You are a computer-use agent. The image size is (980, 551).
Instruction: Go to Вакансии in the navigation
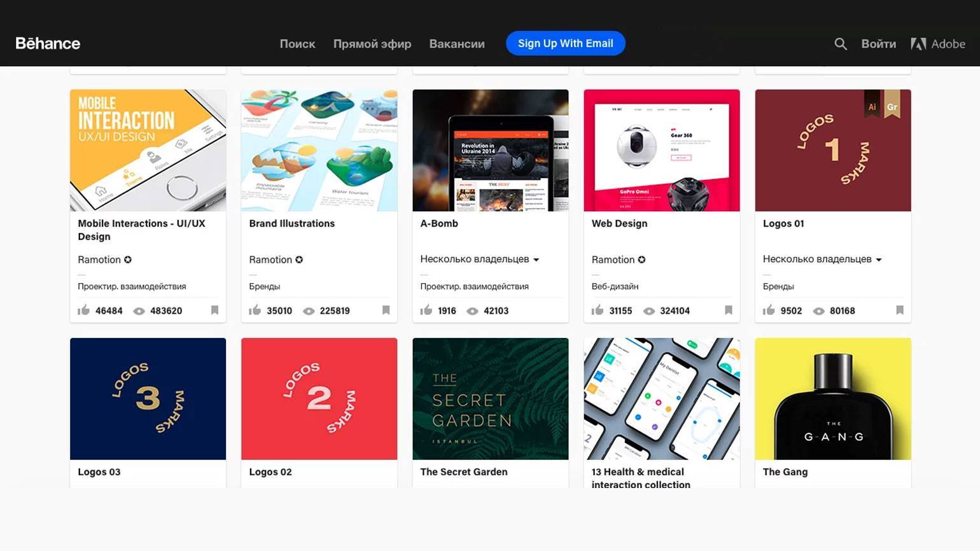457,44
